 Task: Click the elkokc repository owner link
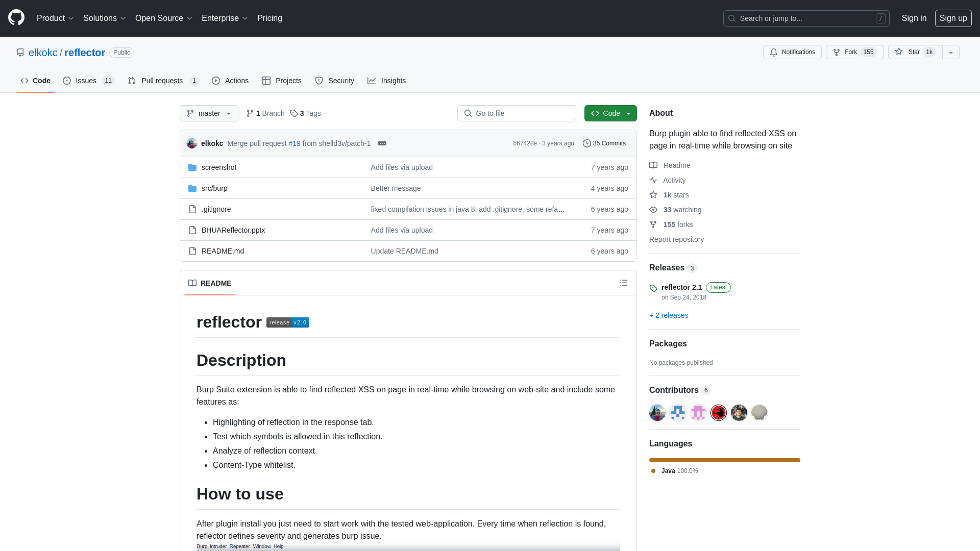tap(42, 52)
